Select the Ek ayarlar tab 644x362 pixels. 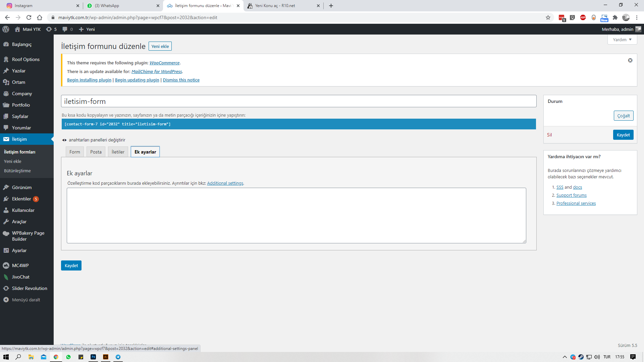(x=145, y=152)
